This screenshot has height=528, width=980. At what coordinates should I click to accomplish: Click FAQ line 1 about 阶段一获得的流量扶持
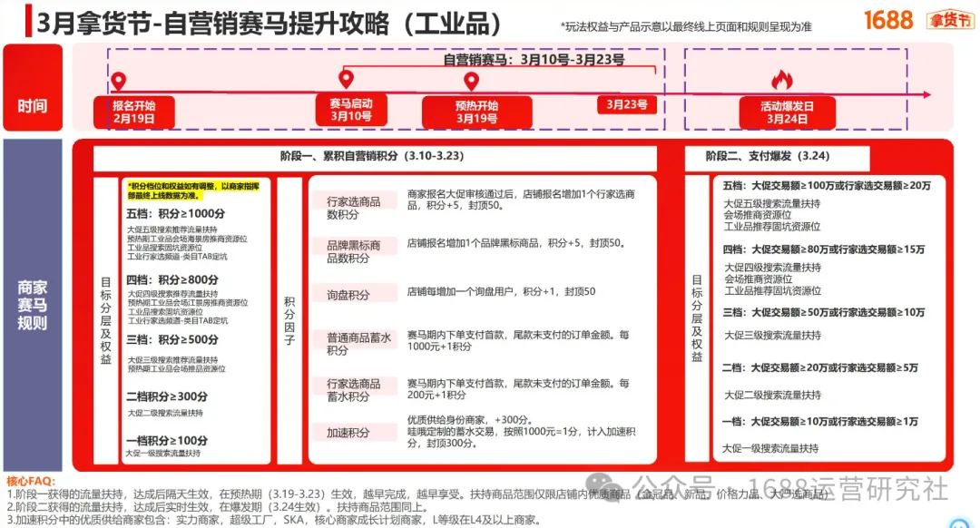(x=417, y=494)
